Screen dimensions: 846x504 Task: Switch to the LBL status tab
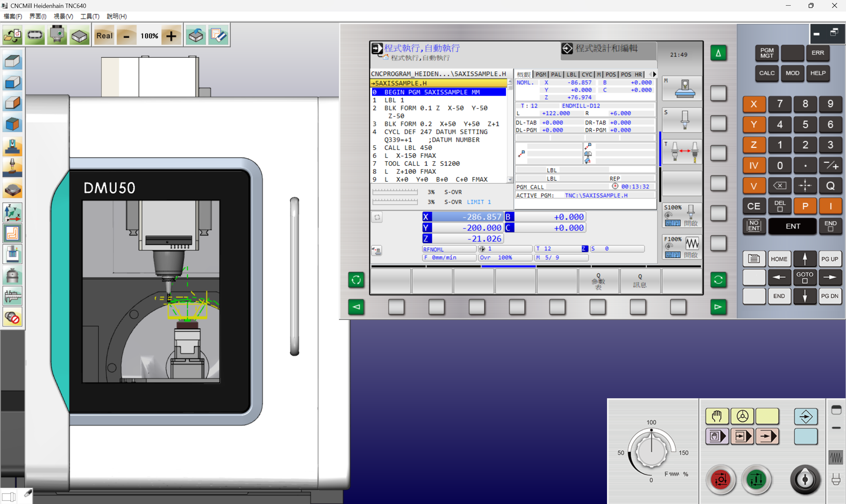[571, 74]
